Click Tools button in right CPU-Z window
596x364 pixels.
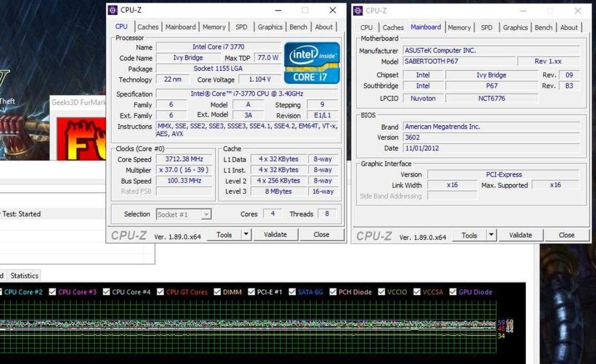tap(470, 235)
